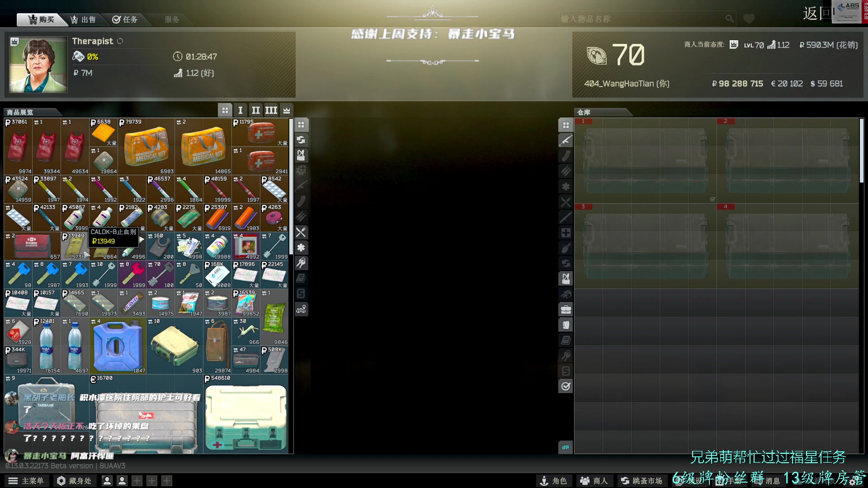Filter goods by loyalty level III
This screenshot has height=488, width=868.
(x=271, y=110)
